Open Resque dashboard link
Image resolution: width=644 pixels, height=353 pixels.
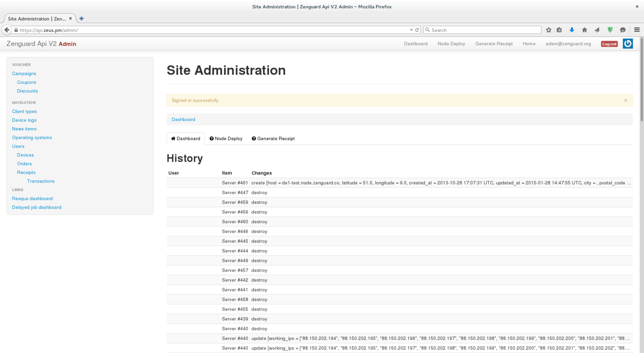pos(32,199)
